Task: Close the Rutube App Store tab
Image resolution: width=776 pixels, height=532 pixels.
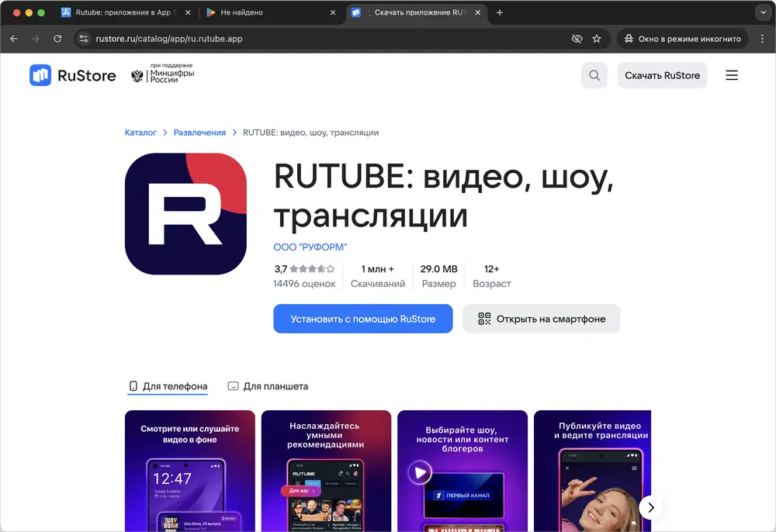Action: point(188,12)
